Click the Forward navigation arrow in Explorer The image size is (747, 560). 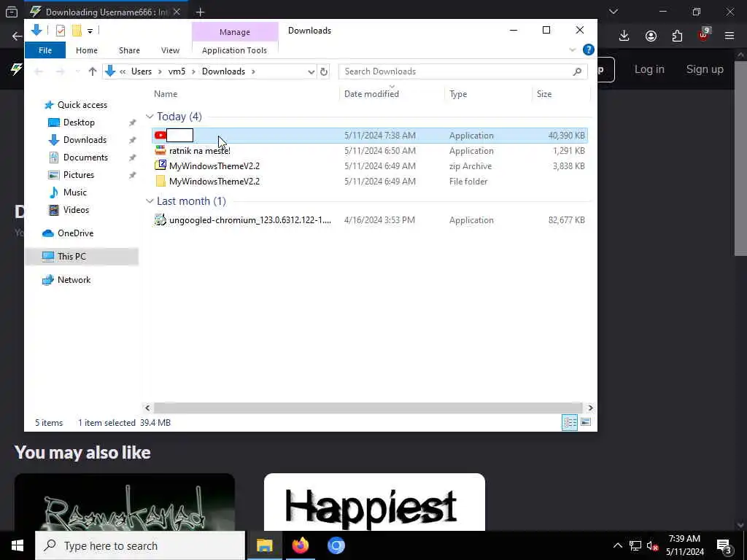click(60, 71)
